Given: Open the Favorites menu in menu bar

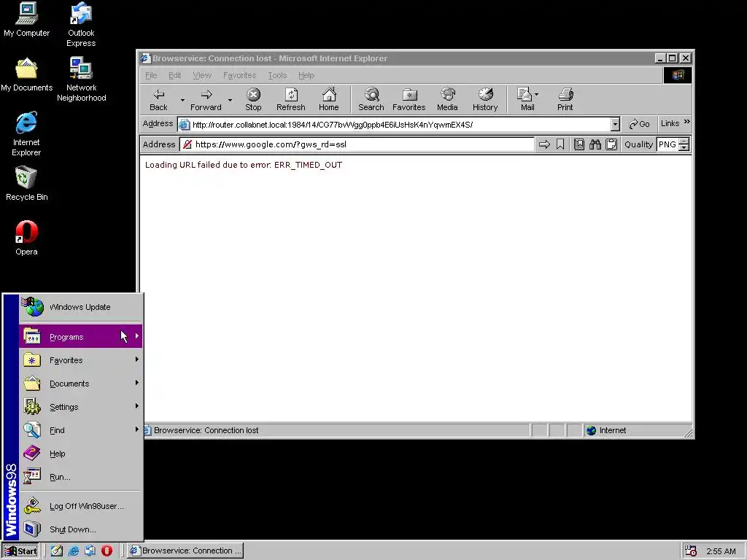Looking at the screenshot, I should pos(239,75).
